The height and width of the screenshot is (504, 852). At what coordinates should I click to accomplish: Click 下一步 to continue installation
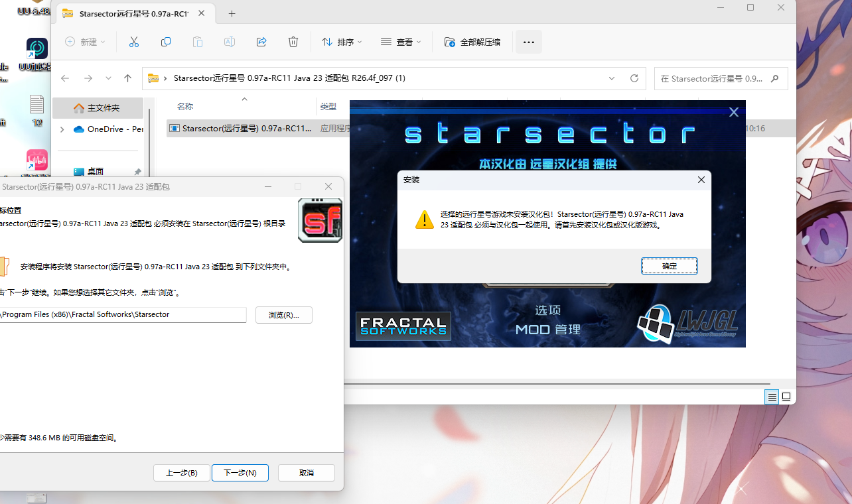click(240, 472)
